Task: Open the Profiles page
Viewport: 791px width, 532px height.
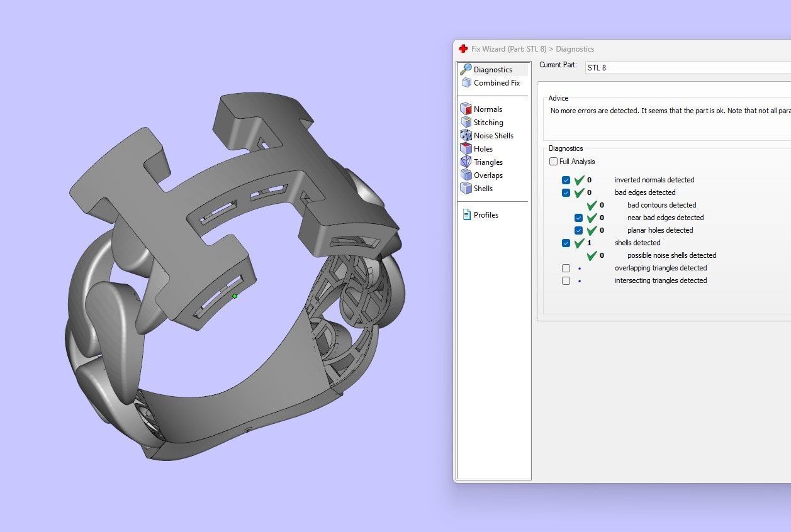Action: tap(486, 215)
